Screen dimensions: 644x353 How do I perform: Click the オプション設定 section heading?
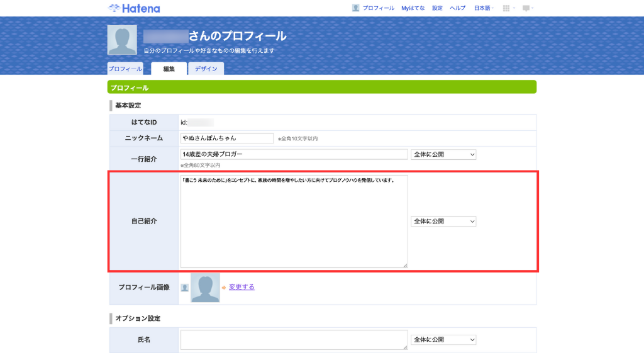138,318
